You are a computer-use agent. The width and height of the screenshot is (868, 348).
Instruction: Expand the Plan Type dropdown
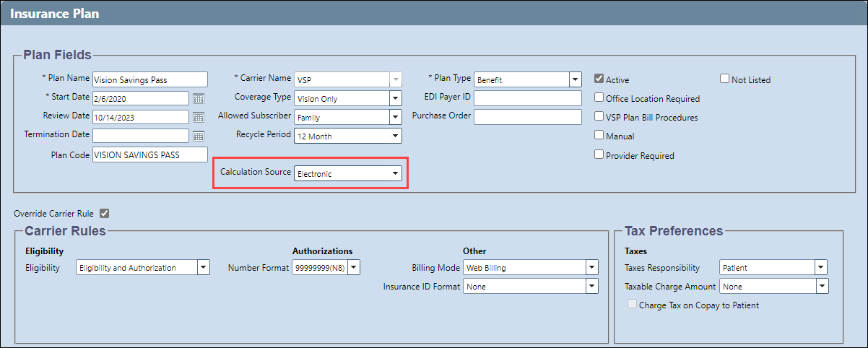pyautogui.click(x=528, y=79)
